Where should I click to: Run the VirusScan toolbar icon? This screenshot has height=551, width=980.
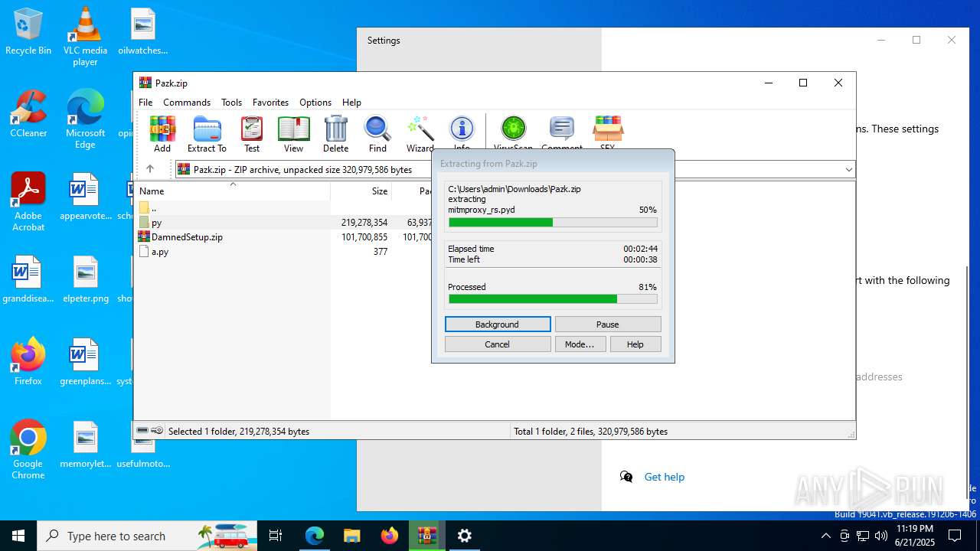tap(513, 134)
